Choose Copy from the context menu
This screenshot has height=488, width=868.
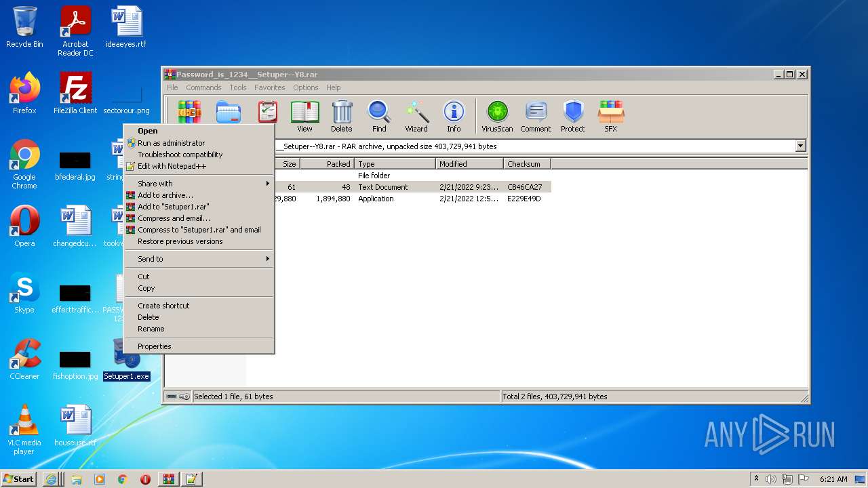[199, 288]
